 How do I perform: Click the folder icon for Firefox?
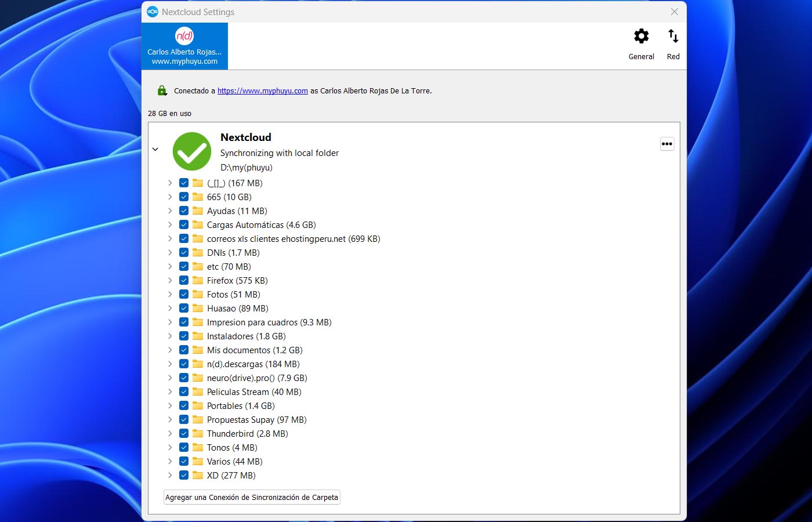pyautogui.click(x=198, y=280)
